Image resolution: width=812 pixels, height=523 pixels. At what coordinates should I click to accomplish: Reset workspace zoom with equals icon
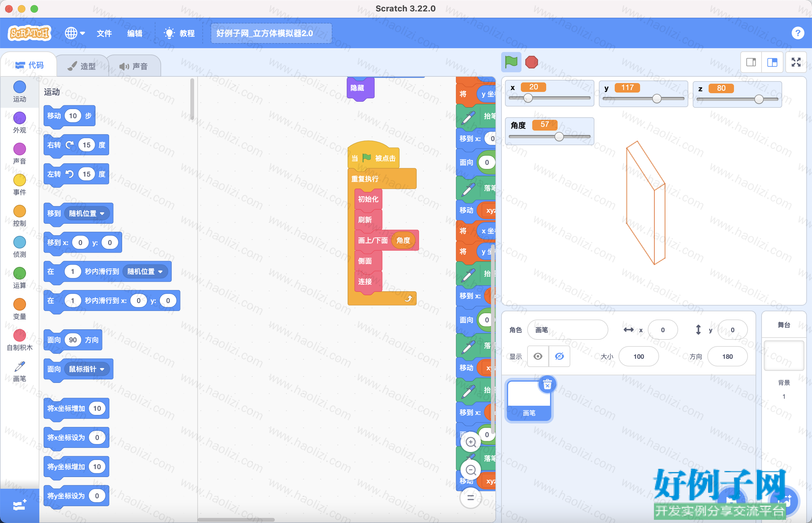point(471,498)
